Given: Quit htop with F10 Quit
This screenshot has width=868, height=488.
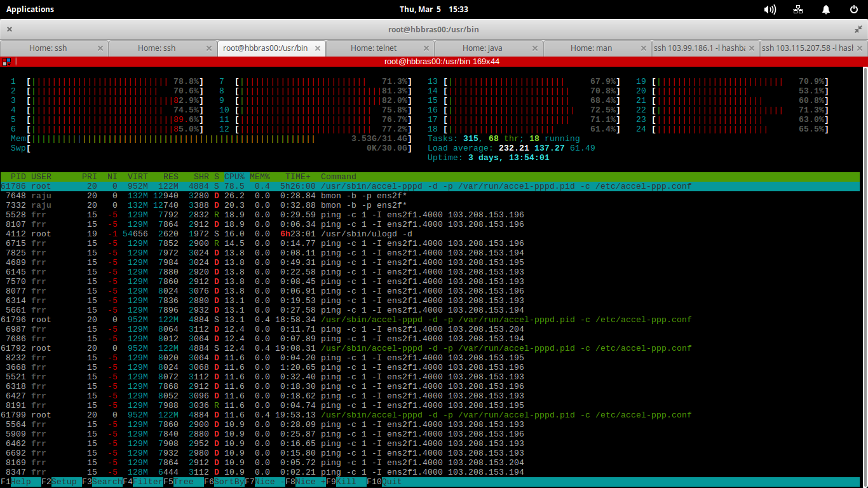Looking at the screenshot, I should click(385, 481).
